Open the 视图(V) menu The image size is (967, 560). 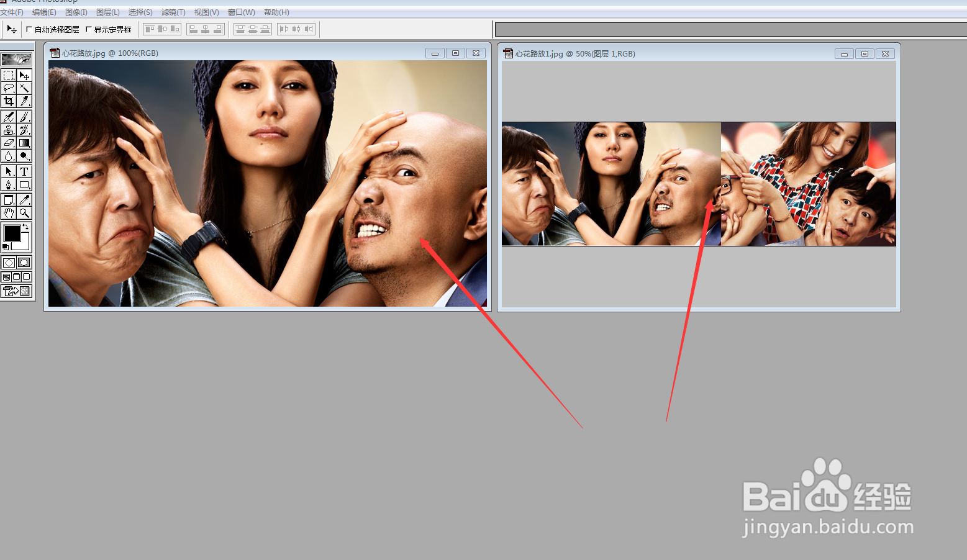[207, 12]
